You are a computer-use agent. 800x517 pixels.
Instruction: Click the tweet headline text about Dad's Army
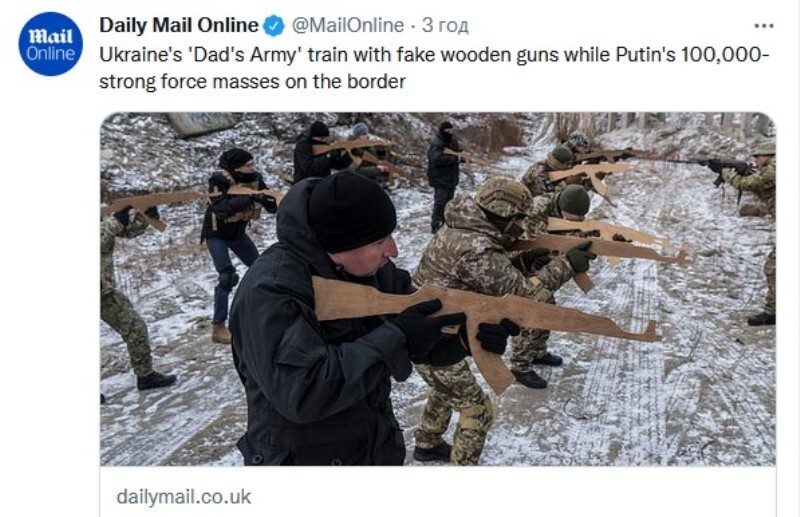[434, 68]
